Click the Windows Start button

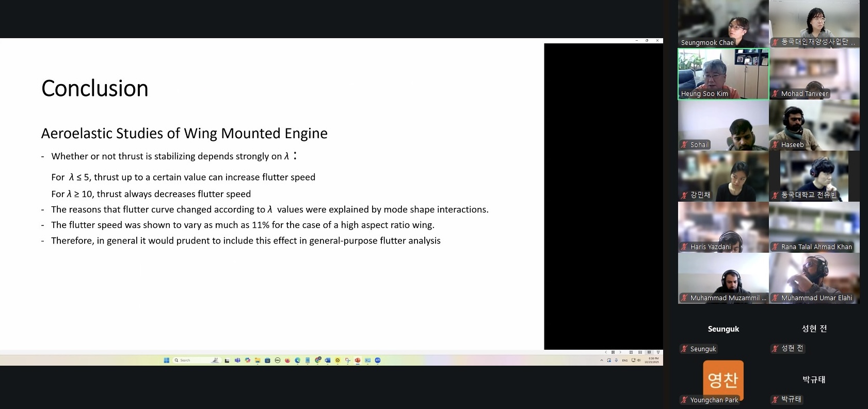167,361
